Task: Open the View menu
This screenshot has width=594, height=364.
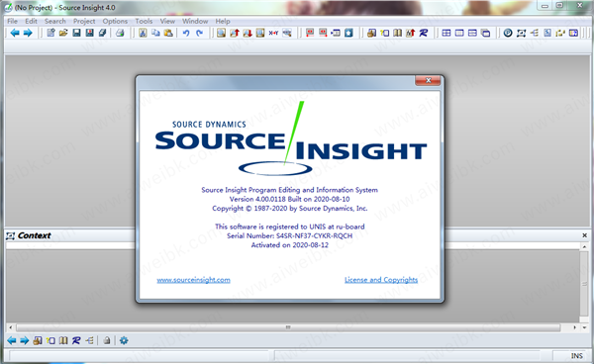Action: pyautogui.click(x=167, y=21)
